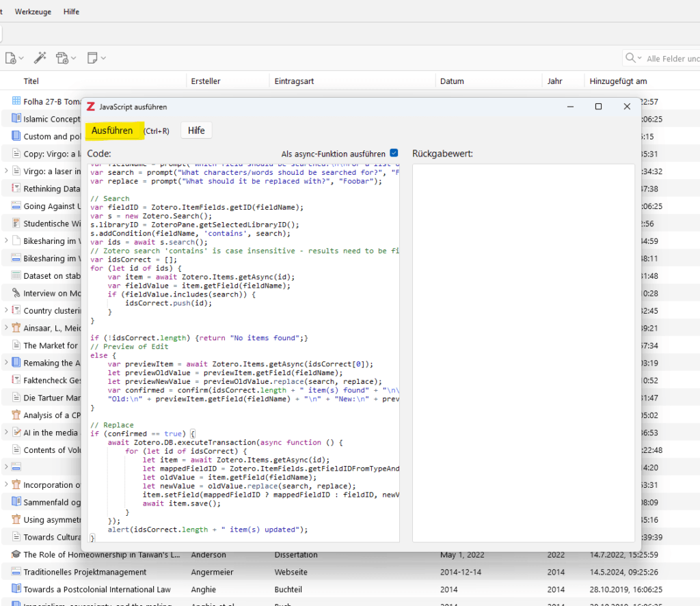700x606 pixels.
Task: Click the New Item icon
Action: click(10, 58)
